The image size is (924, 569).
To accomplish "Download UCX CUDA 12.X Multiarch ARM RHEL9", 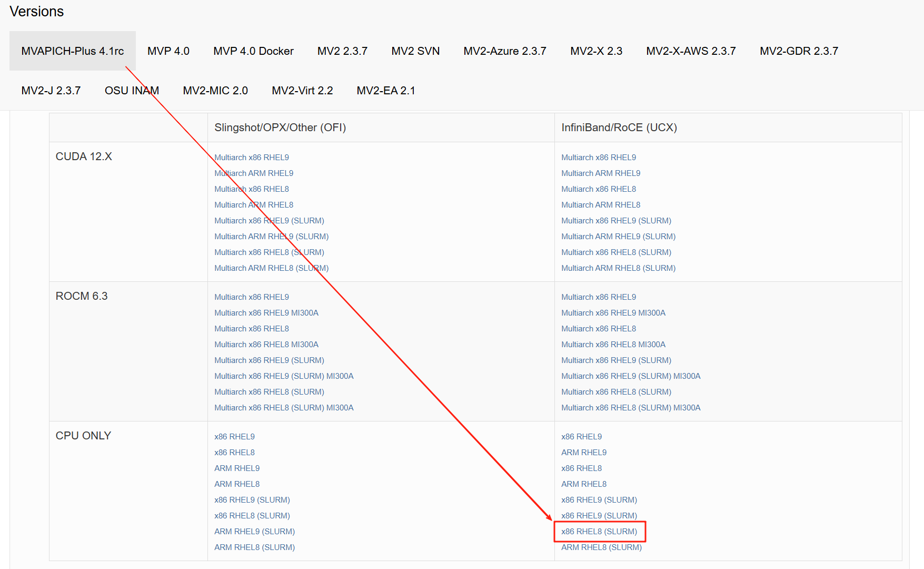I will tap(601, 173).
